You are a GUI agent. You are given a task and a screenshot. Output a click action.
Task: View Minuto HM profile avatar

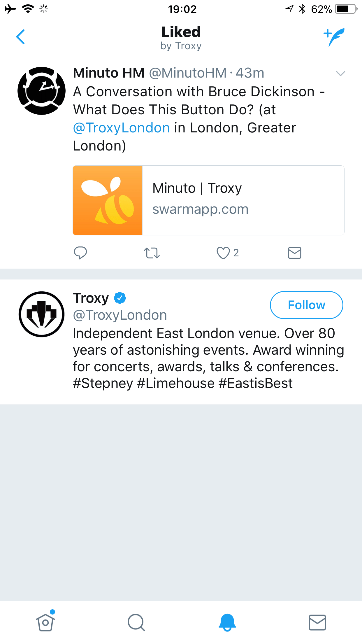pyautogui.click(x=41, y=91)
